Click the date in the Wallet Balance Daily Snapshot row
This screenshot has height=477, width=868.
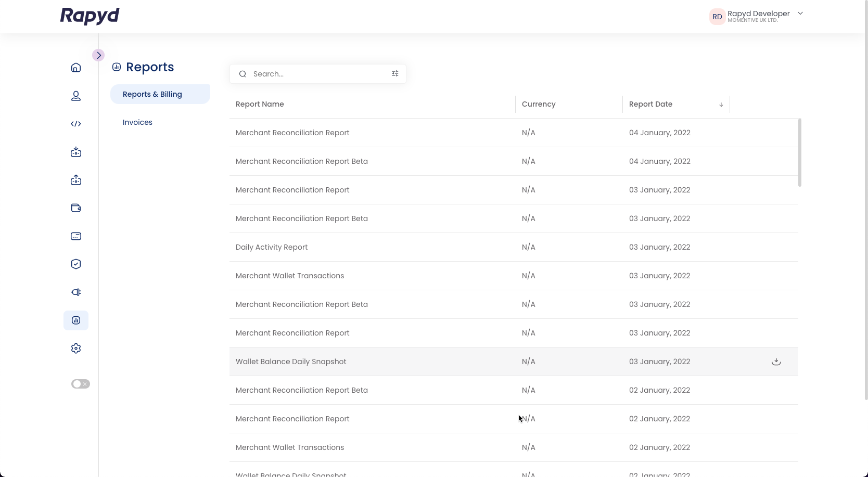point(659,362)
